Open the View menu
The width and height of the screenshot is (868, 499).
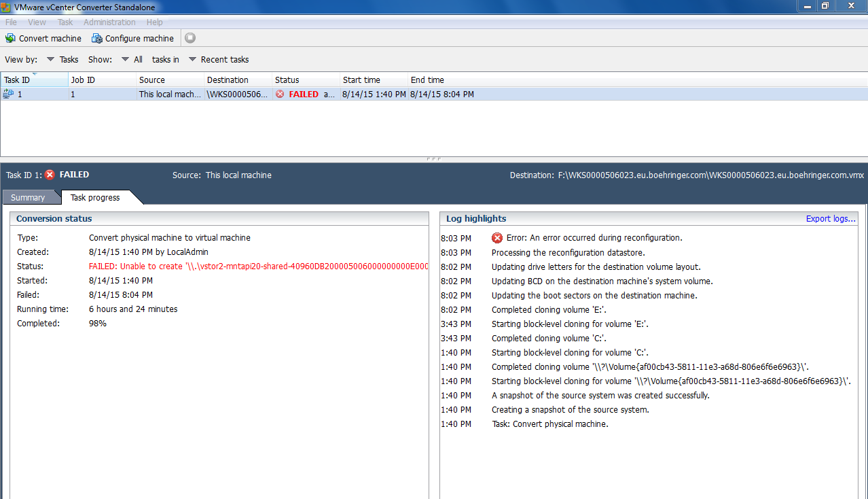[37, 22]
